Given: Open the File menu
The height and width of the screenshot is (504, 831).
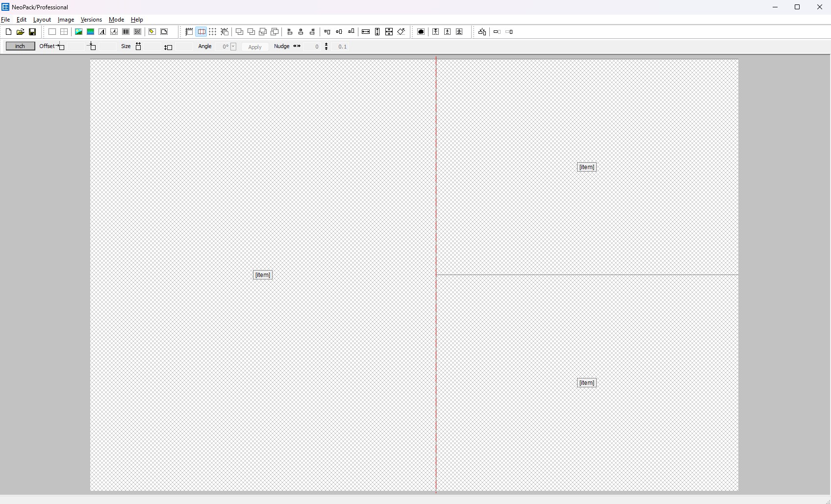Looking at the screenshot, I should tap(5, 20).
